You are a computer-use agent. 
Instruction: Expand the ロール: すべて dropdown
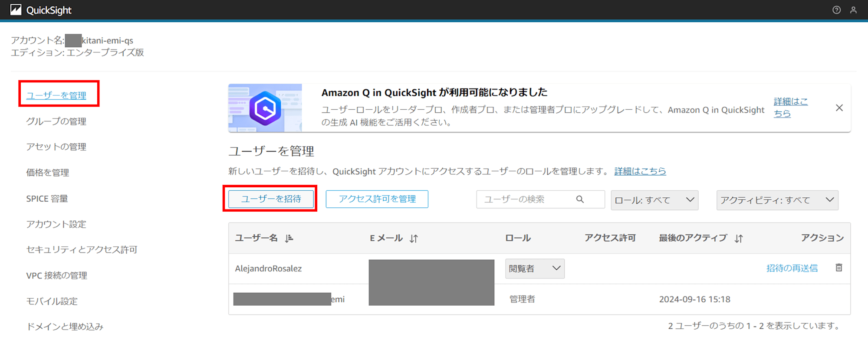coord(654,200)
